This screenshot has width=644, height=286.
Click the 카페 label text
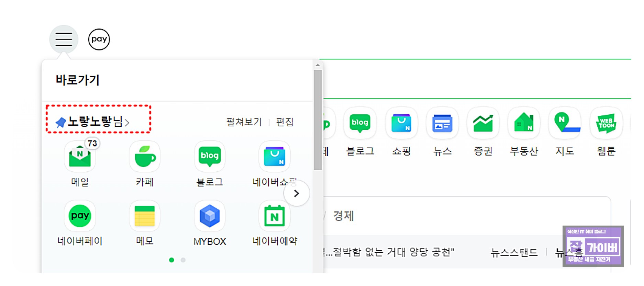(x=145, y=182)
